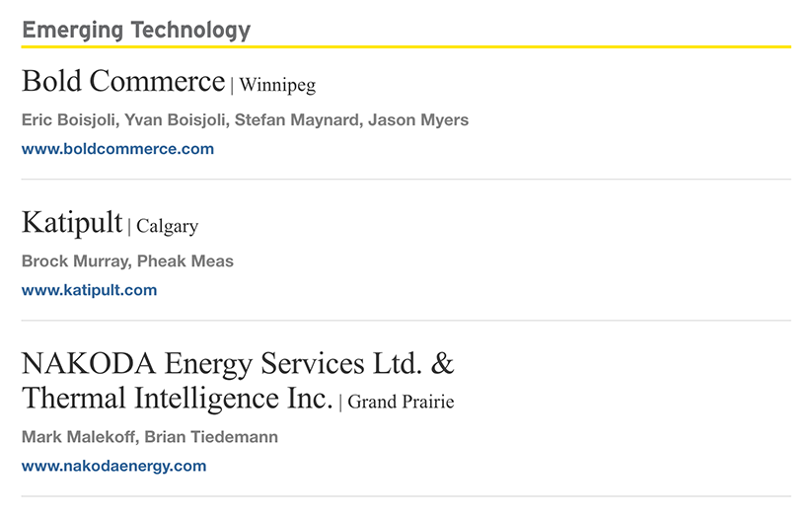Click NAKODA Energy Services Ltd. heading line
Viewport: 812px width, 517px height.
[238, 364]
